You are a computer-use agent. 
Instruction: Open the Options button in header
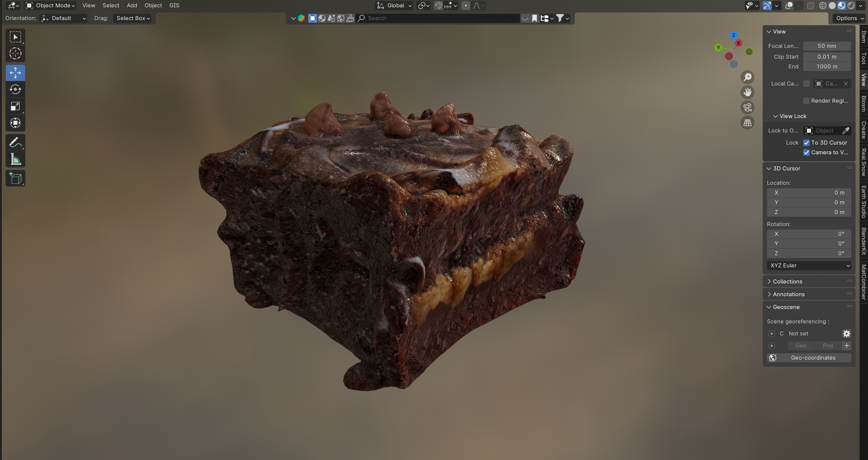point(850,18)
